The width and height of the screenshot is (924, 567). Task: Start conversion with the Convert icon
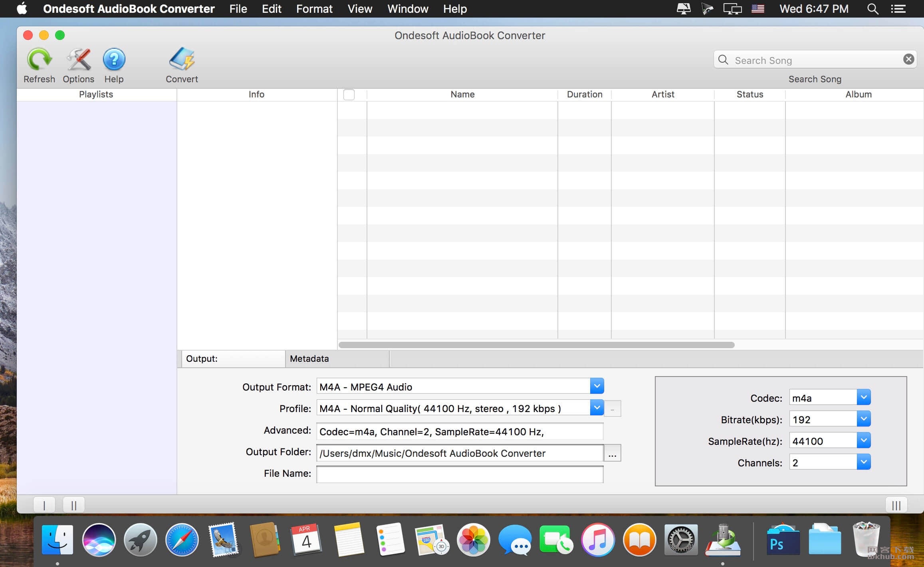(x=182, y=59)
